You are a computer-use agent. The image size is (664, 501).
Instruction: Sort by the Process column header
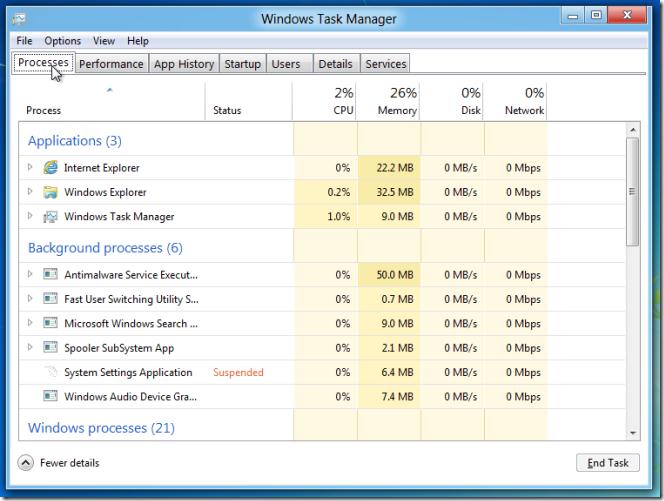(x=111, y=102)
